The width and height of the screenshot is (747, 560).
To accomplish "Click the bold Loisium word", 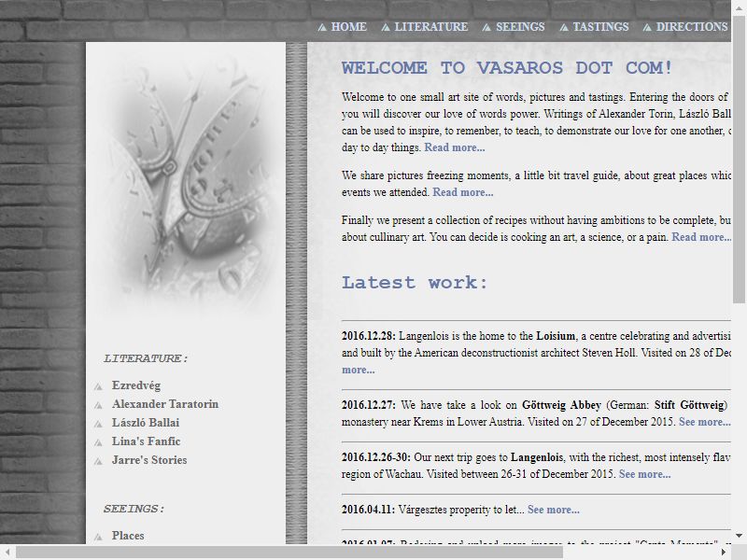I will pos(556,336).
